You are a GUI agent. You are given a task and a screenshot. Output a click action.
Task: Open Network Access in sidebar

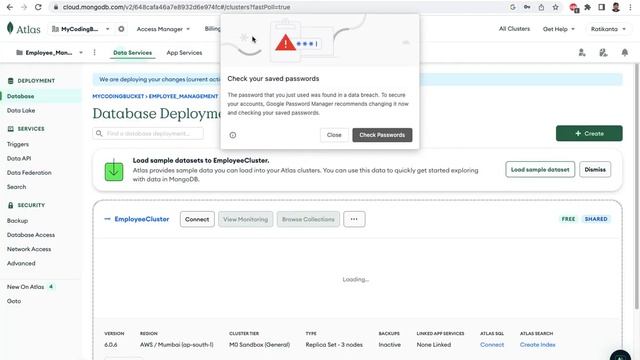coord(29,249)
